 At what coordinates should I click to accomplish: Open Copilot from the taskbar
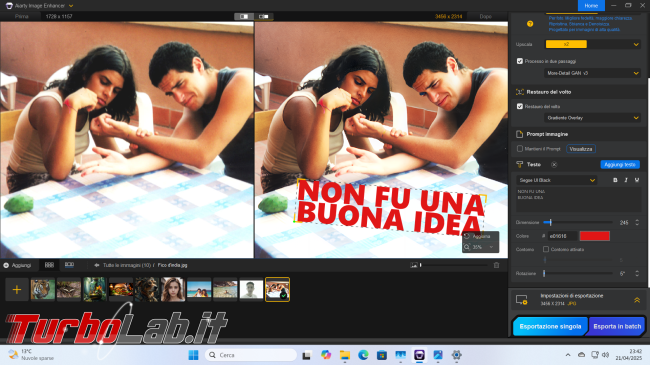pyautogui.click(x=326, y=355)
